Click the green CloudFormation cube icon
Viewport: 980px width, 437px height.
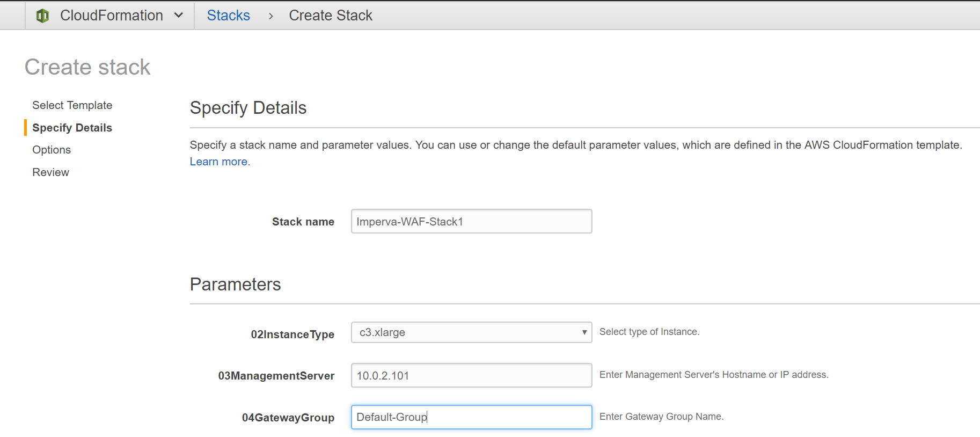[42, 16]
